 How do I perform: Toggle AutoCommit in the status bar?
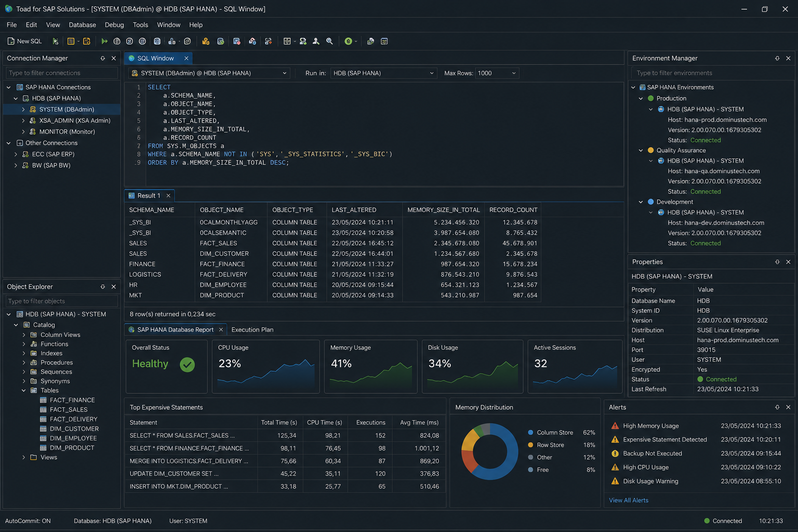click(x=28, y=521)
